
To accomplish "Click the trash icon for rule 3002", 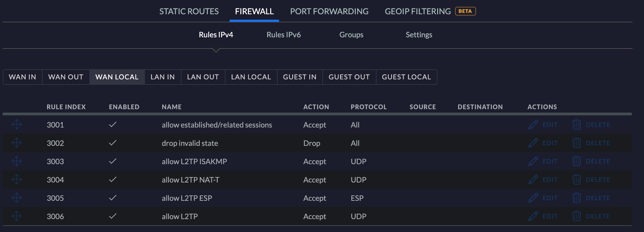I will point(576,143).
